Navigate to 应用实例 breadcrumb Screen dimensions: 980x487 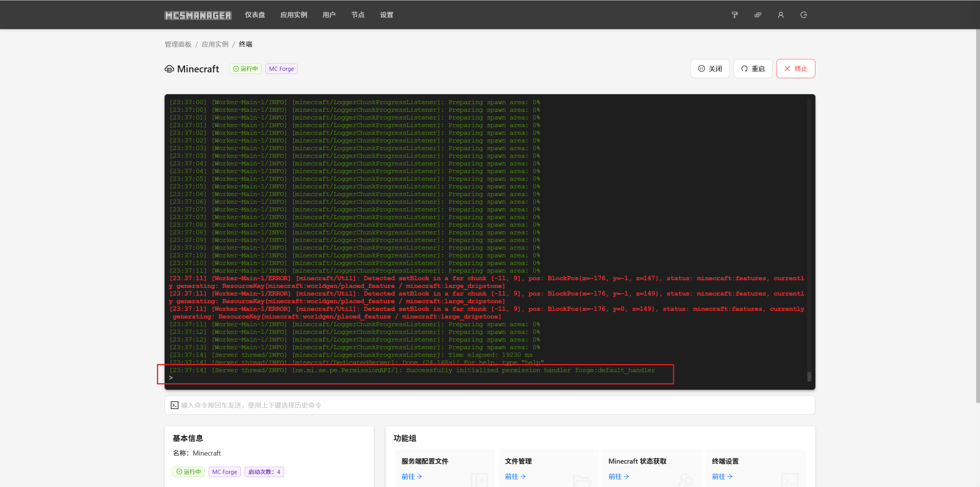click(x=215, y=44)
